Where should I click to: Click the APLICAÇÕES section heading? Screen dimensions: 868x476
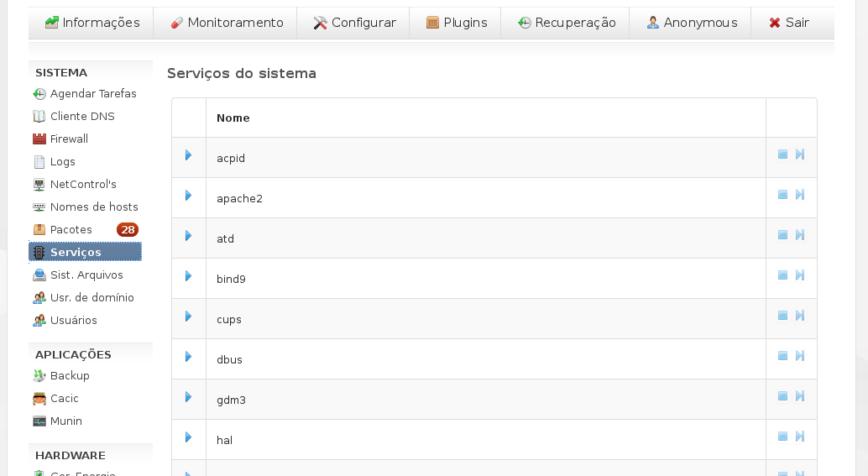point(73,354)
